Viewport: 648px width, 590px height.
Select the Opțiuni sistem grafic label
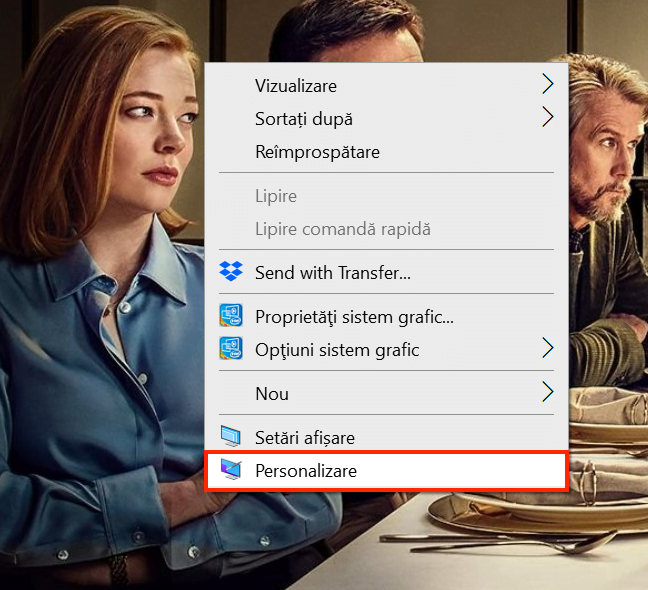point(337,350)
